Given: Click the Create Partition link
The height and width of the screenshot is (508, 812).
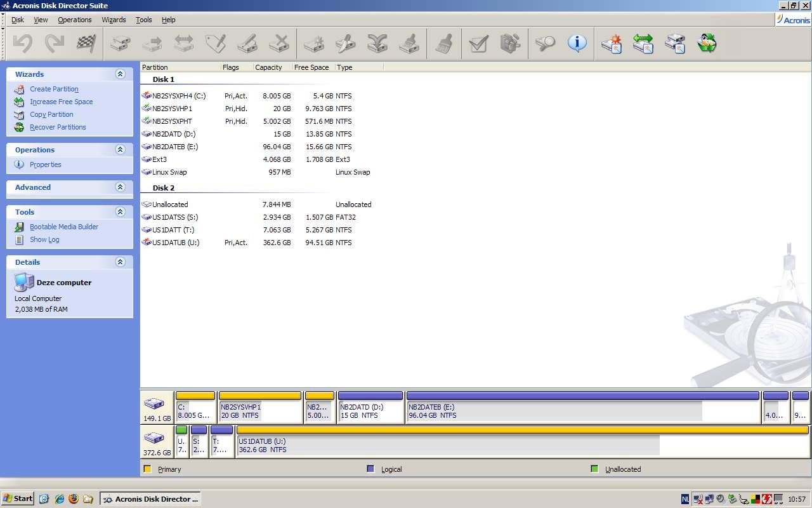Looking at the screenshot, I should click(54, 89).
